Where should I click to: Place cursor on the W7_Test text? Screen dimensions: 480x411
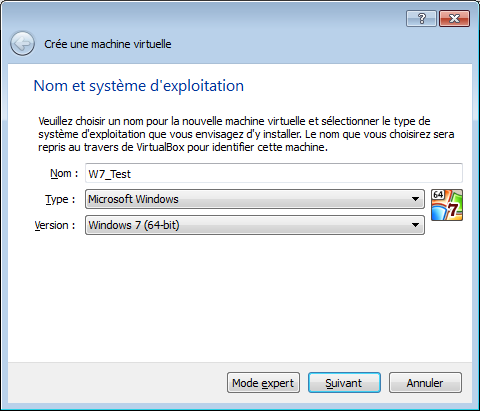(110, 174)
